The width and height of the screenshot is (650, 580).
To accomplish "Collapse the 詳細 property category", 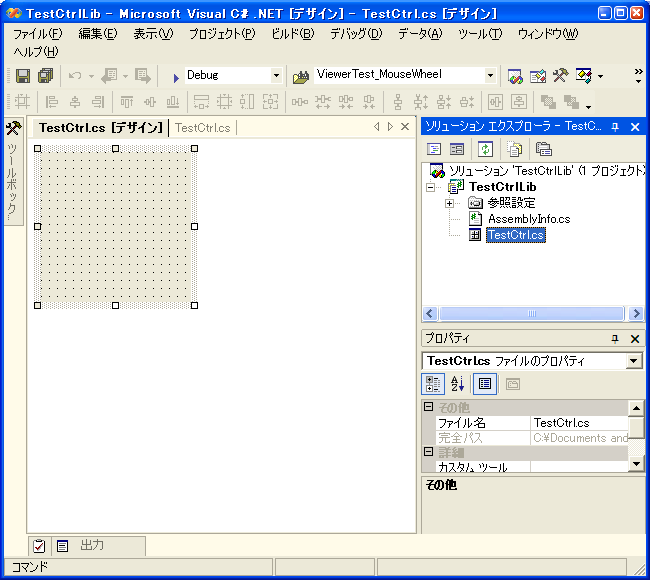I will click(x=429, y=451).
